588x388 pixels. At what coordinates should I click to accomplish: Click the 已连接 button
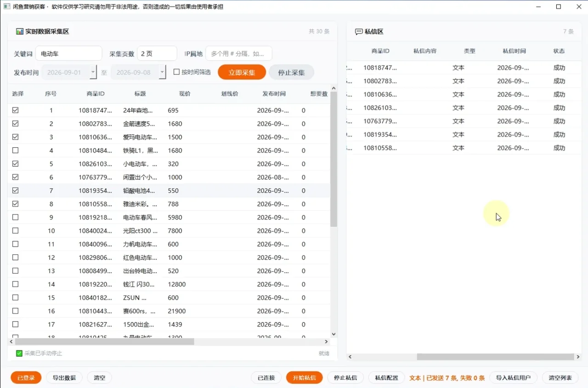point(266,377)
